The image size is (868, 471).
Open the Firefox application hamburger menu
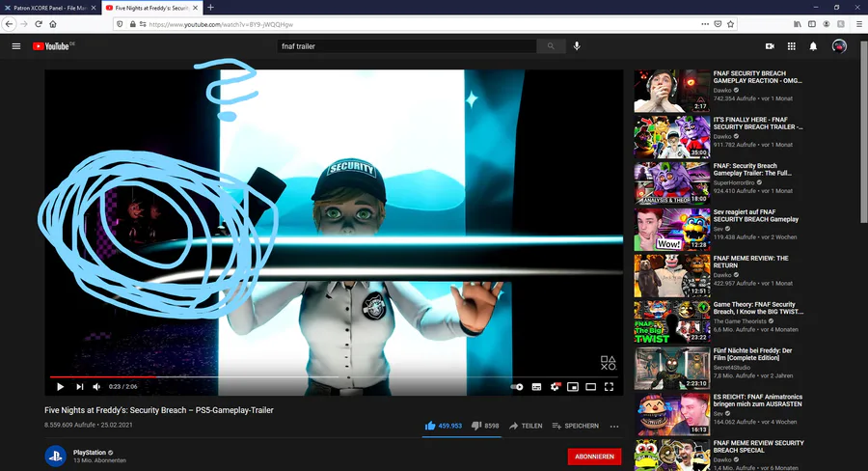(859, 24)
